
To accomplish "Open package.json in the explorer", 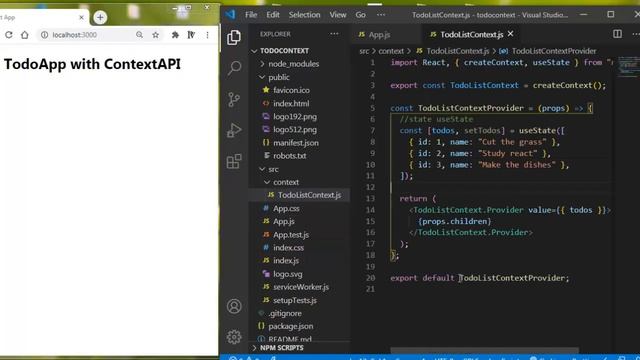I will click(291, 326).
